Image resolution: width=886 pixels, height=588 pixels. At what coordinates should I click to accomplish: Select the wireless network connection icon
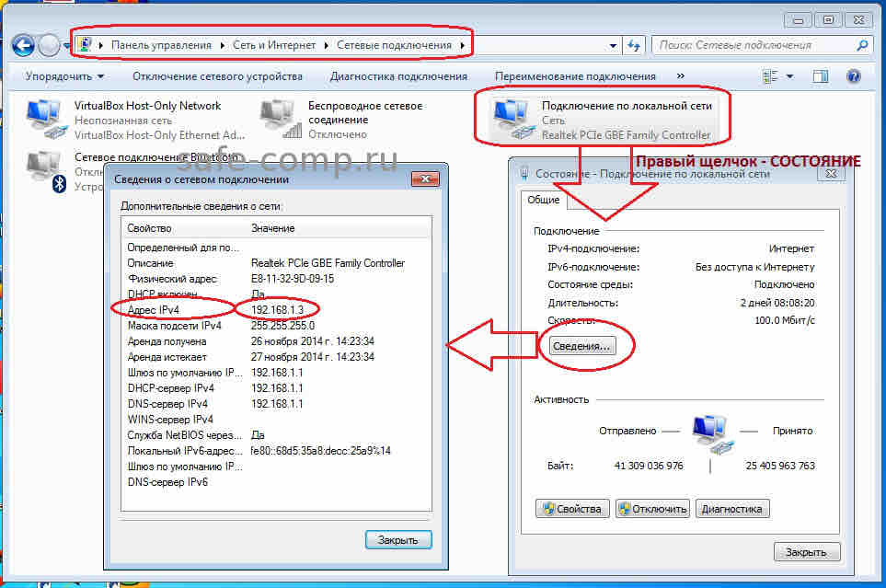[x=281, y=120]
